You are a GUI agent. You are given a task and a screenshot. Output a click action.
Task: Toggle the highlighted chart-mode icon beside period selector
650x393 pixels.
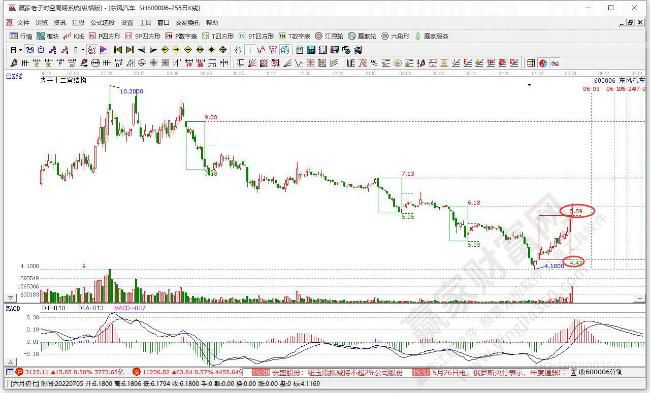pyautogui.click(x=29, y=50)
